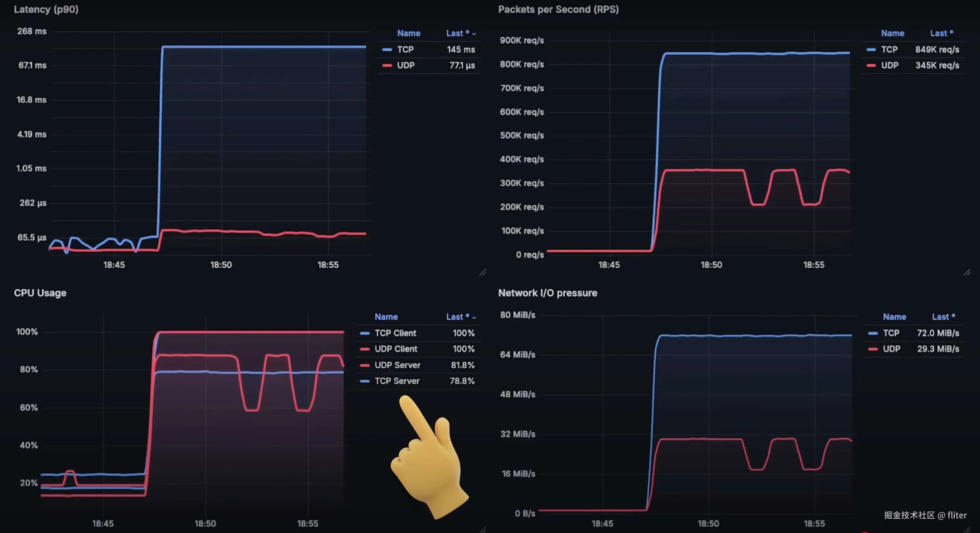Open the Latency (p90) panel title menu
This screenshot has width=980, height=533.
(x=46, y=9)
